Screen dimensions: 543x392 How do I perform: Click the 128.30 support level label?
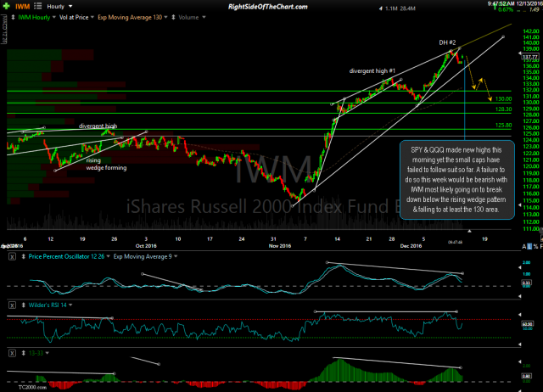pos(503,109)
